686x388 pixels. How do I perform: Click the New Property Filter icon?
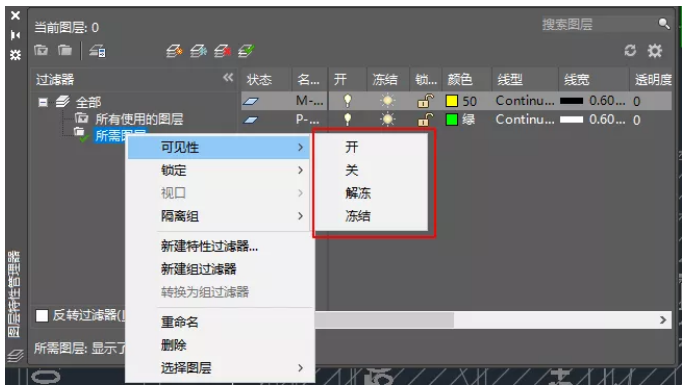(x=41, y=50)
